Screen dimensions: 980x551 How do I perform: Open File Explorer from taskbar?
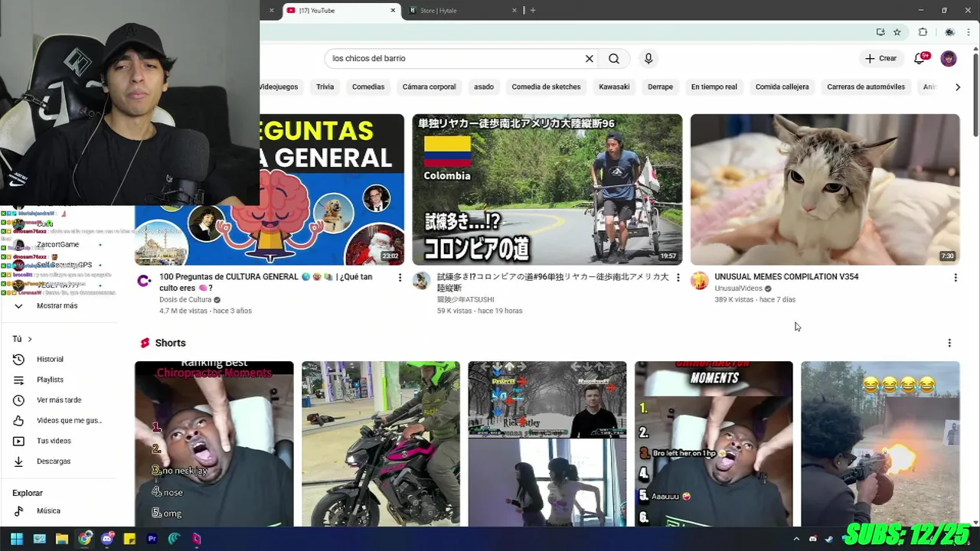62,539
